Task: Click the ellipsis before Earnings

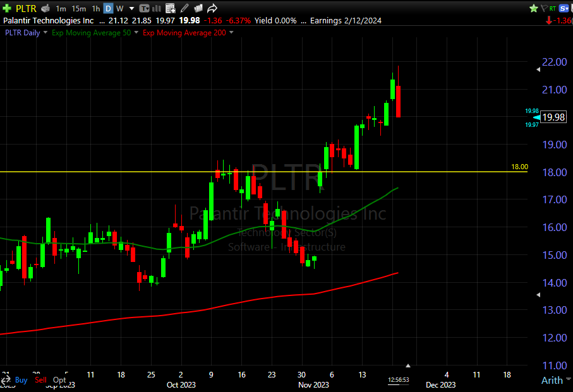Action: 304,22
